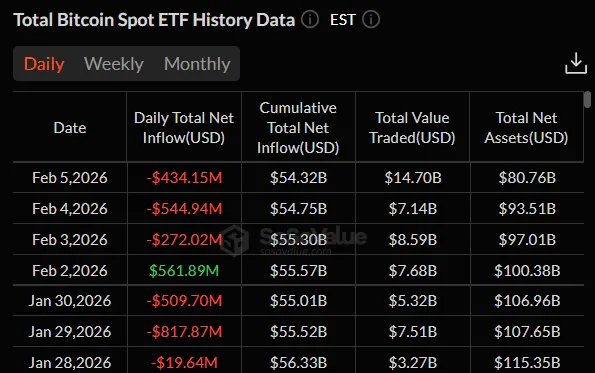Image resolution: width=595 pixels, height=373 pixels.
Task: Click the download data icon
Action: tap(576, 63)
